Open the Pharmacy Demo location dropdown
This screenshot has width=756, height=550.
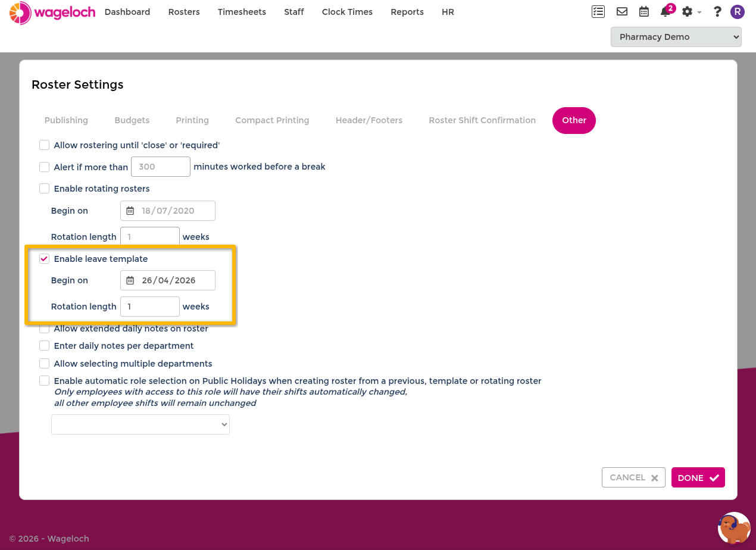coord(676,37)
